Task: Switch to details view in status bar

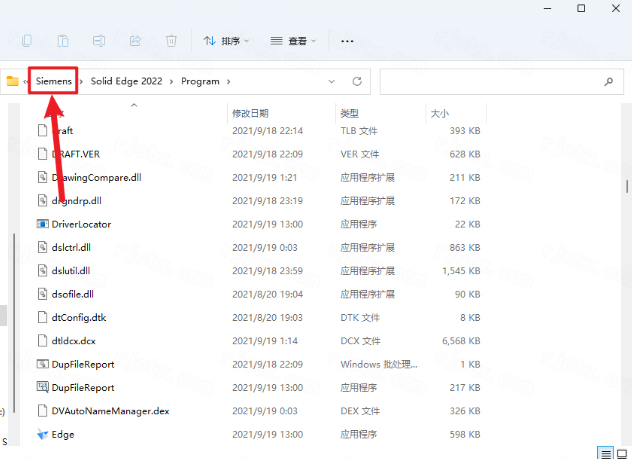Action: click(605, 451)
